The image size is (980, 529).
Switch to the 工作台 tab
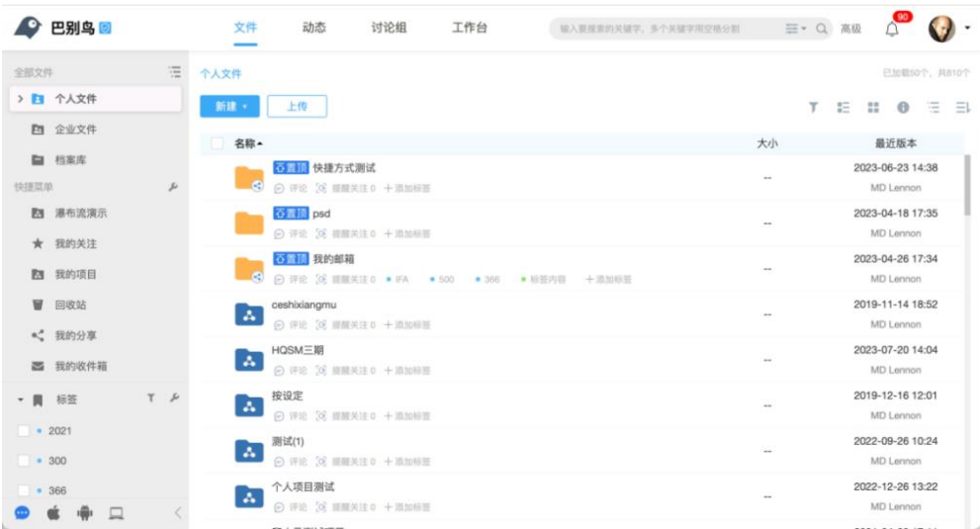(470, 28)
